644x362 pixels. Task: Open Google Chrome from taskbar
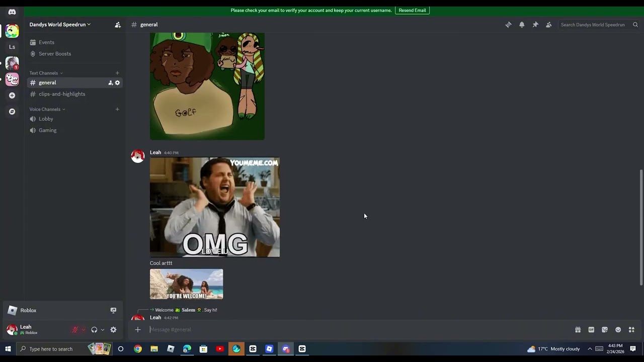pos(138,349)
